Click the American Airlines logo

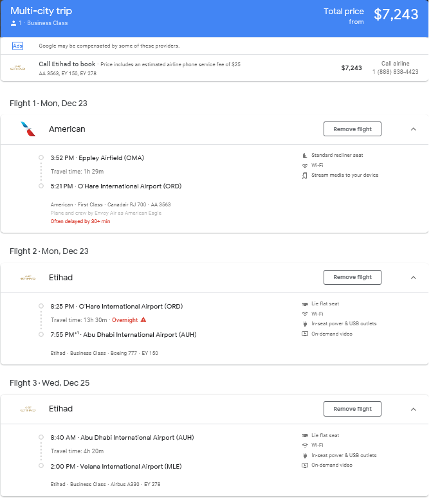28,129
